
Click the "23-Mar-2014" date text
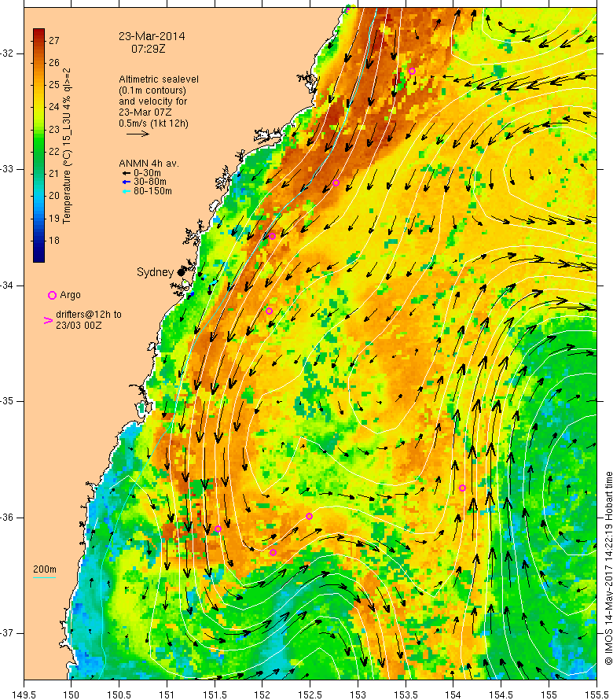(x=152, y=36)
